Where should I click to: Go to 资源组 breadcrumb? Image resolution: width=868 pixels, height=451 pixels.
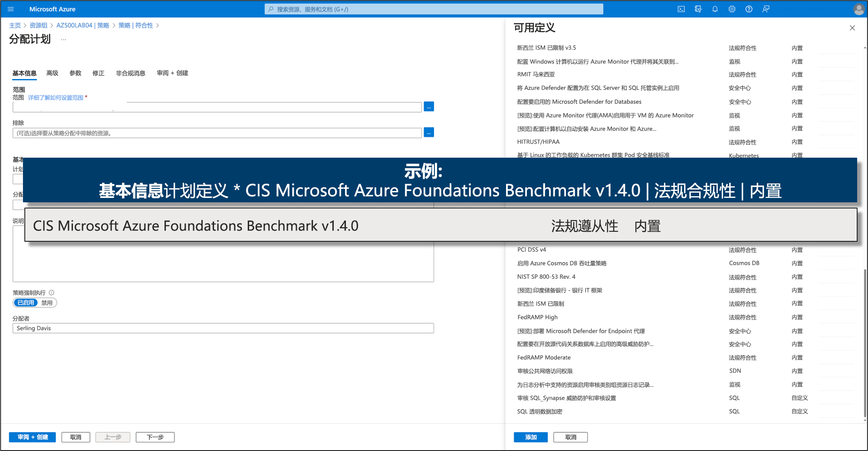[x=38, y=26]
